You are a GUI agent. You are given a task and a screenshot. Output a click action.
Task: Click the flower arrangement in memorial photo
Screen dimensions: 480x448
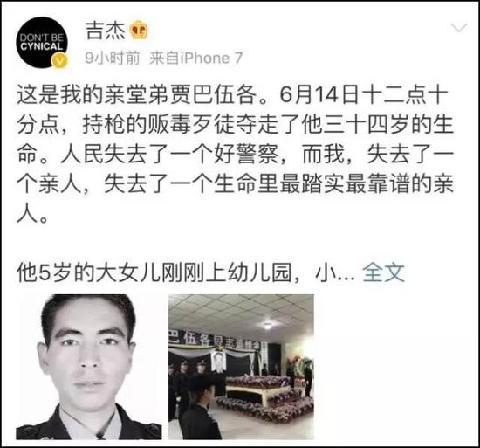tap(264, 398)
